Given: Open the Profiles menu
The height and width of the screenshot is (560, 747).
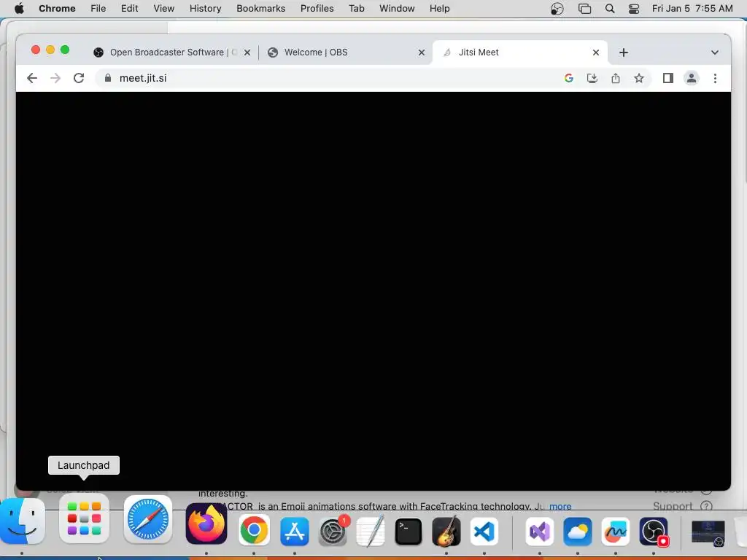Looking at the screenshot, I should pyautogui.click(x=317, y=9).
